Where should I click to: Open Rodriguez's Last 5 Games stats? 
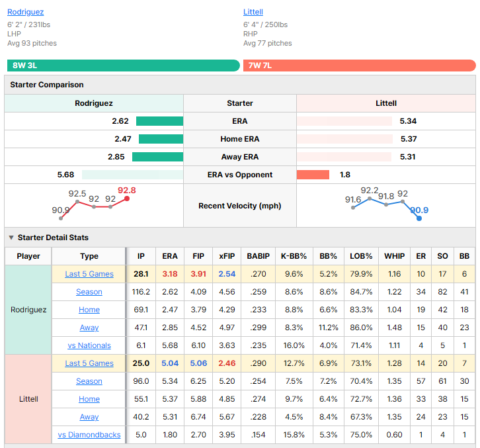point(89,274)
